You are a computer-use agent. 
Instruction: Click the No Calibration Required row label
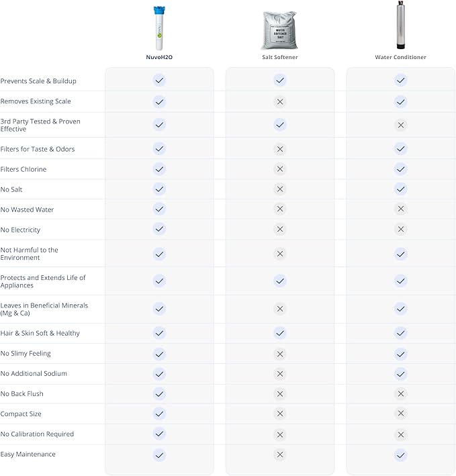click(37, 434)
